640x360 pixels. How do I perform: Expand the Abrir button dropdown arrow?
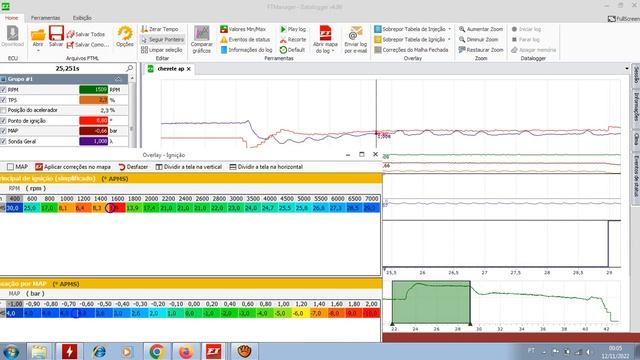[x=38, y=51]
